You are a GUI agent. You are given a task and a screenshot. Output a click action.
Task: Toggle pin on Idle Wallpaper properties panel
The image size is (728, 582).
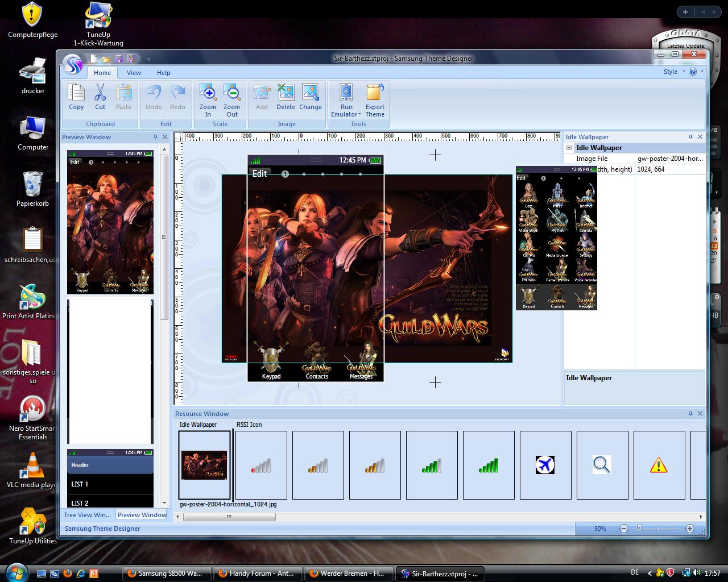pyautogui.click(x=690, y=137)
